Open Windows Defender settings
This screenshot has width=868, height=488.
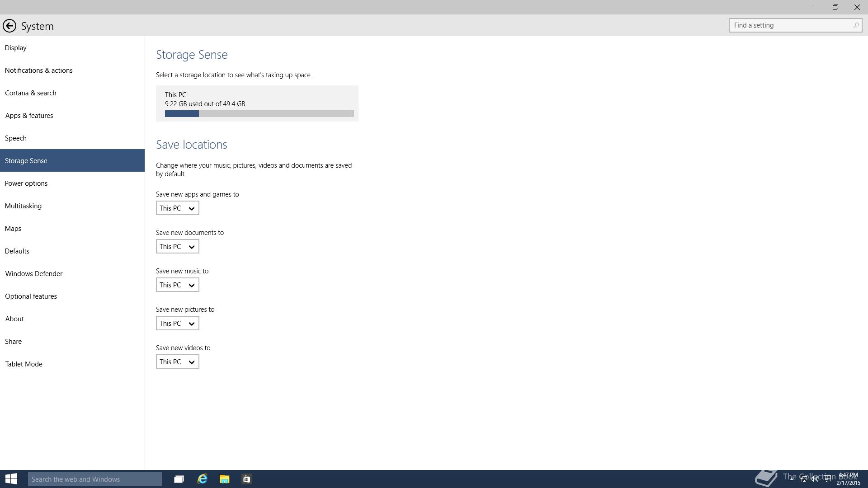click(72, 273)
